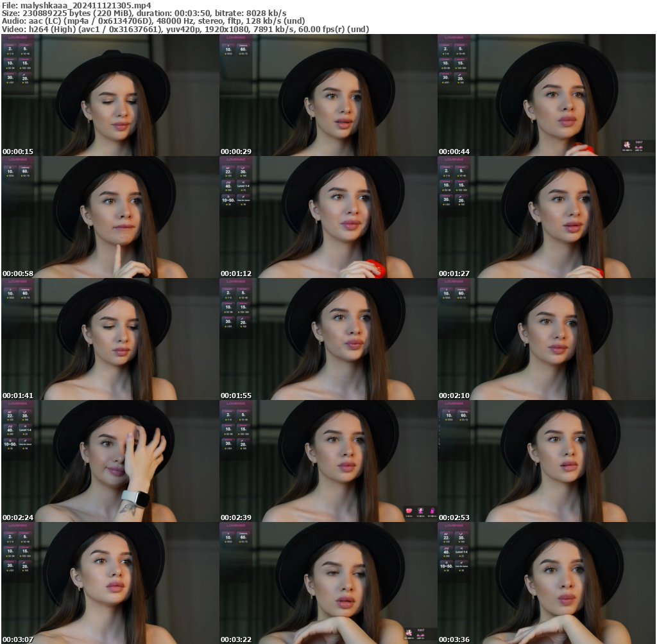This screenshot has height=644, width=657.
Task: Select the love-face gift emoji
Action: [420, 509]
